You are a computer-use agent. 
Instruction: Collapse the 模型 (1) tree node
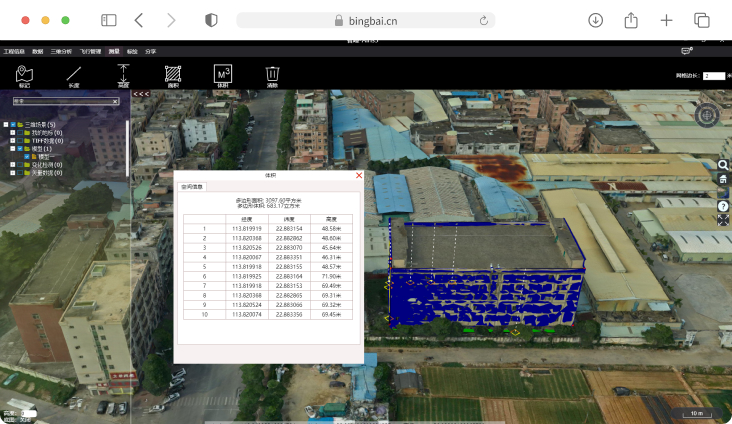(x=13, y=149)
